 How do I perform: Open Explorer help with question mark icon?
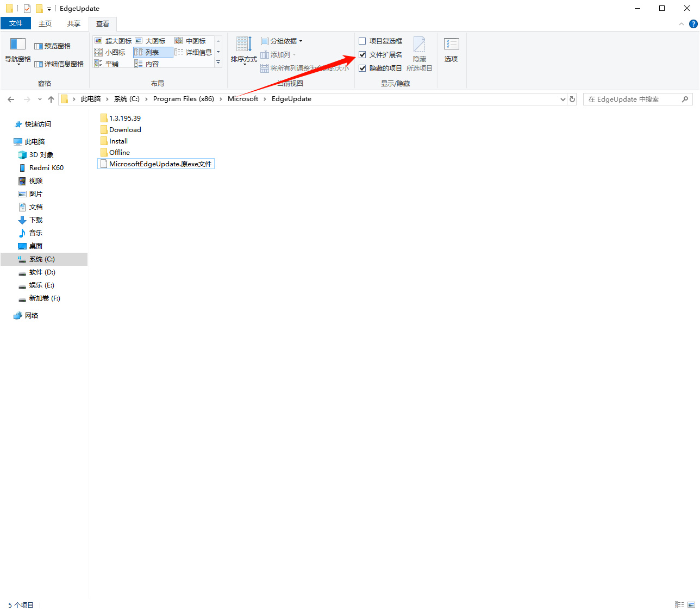693,24
